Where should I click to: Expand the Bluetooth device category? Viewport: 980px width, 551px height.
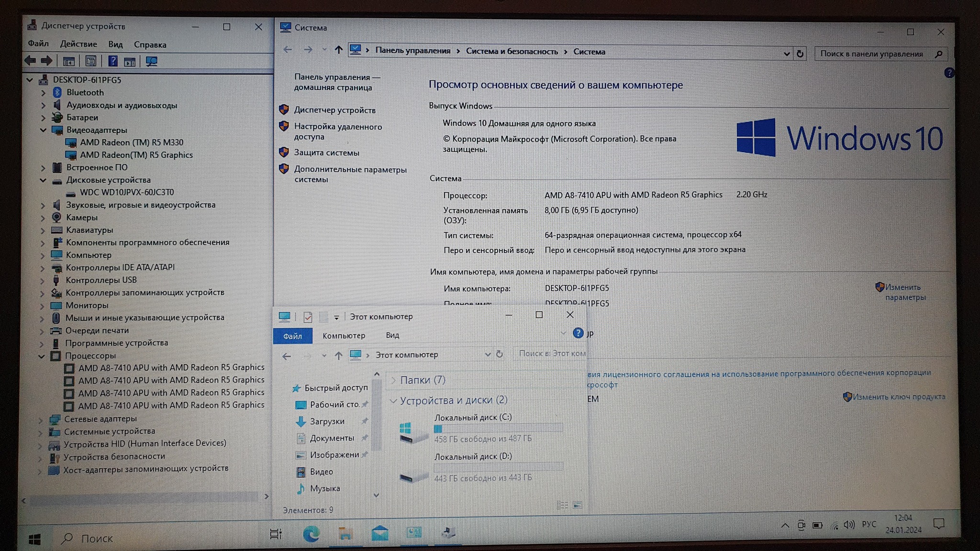(43, 93)
